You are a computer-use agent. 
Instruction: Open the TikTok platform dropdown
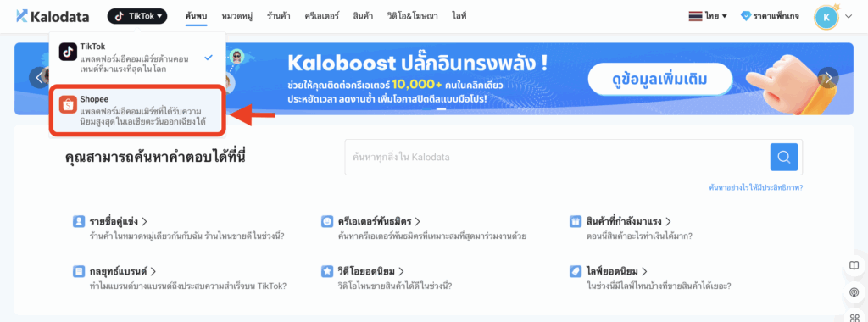pyautogui.click(x=137, y=17)
